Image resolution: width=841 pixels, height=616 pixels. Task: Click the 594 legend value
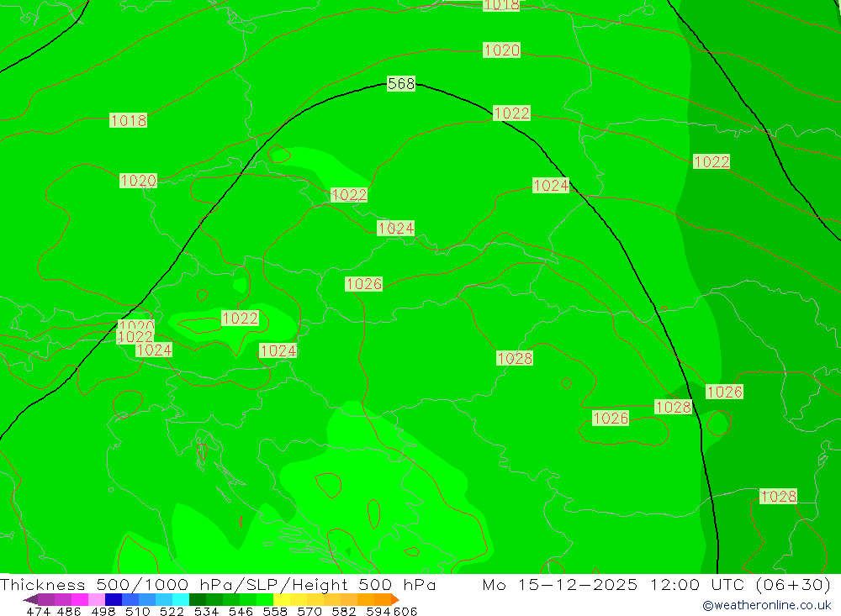(378, 611)
